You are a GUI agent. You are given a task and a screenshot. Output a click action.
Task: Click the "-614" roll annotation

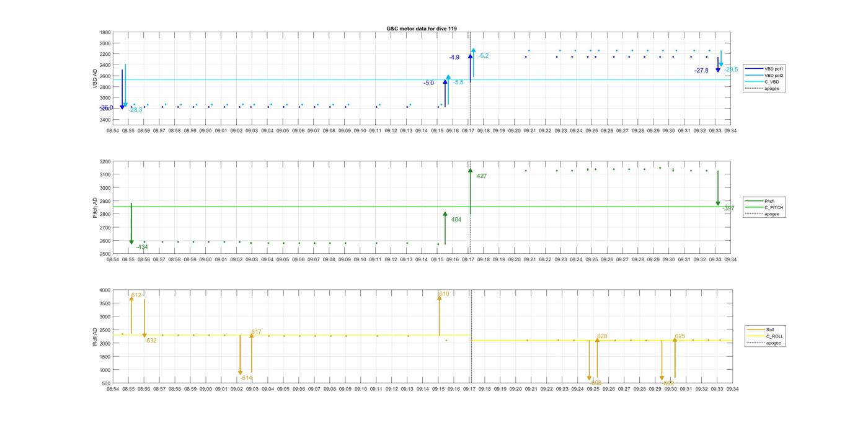coord(246,378)
